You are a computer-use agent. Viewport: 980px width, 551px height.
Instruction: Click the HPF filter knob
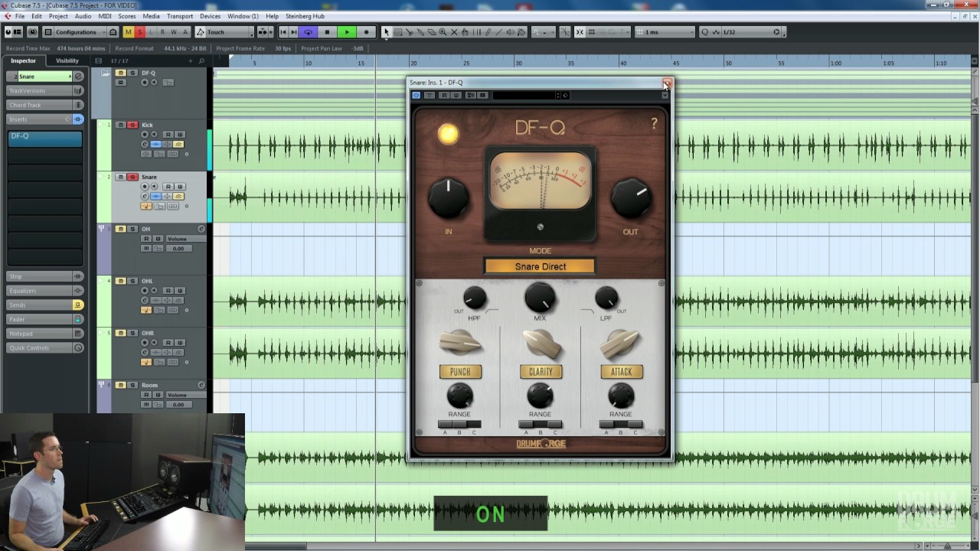pyautogui.click(x=475, y=298)
